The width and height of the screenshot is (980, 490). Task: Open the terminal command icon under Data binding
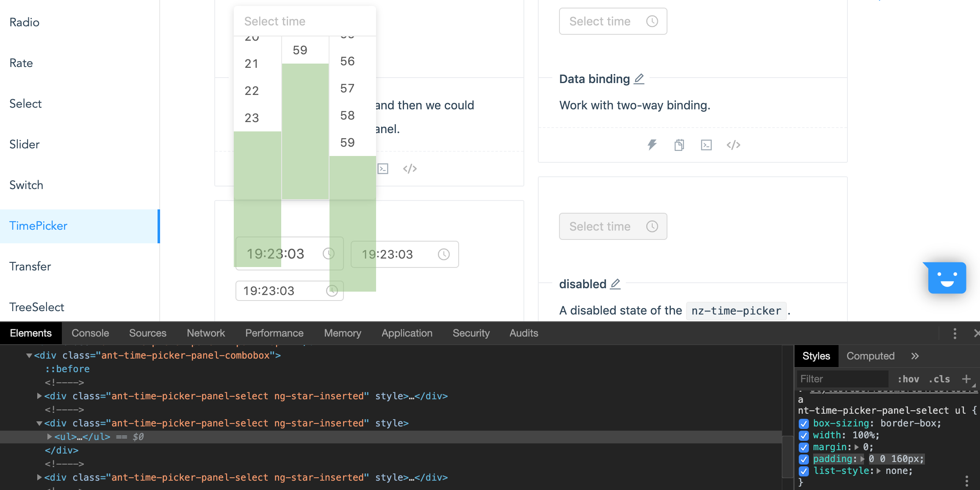coord(706,145)
